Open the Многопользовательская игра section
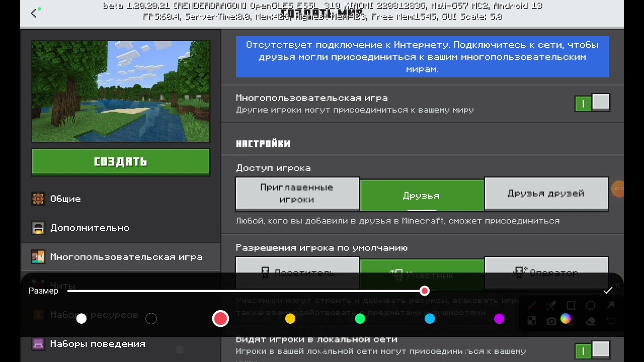 pos(121,257)
